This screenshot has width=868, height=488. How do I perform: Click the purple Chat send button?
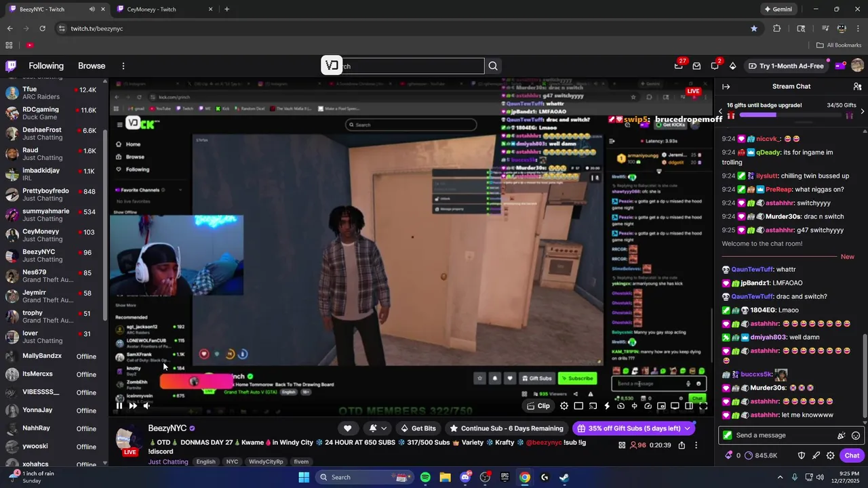(852, 455)
